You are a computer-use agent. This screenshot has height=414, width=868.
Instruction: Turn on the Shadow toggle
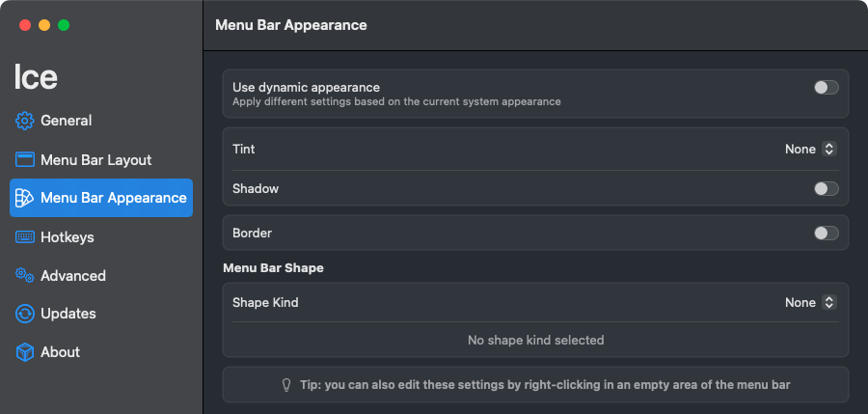pyautogui.click(x=826, y=188)
